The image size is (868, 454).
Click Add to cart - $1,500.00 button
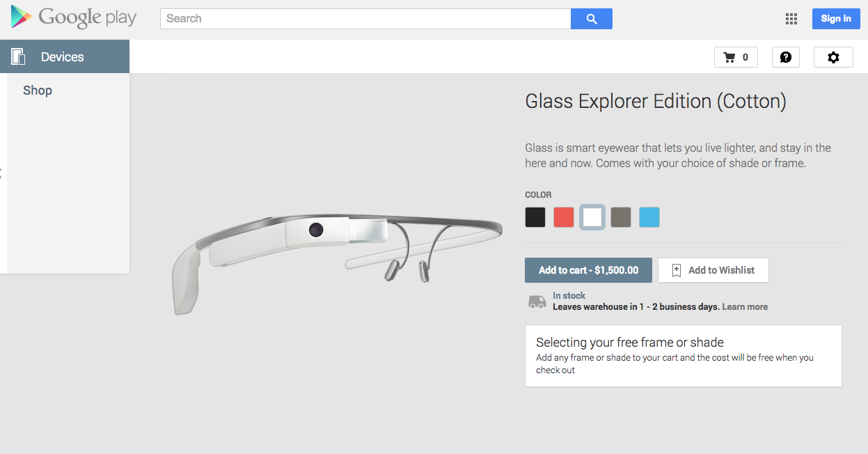[x=588, y=270]
